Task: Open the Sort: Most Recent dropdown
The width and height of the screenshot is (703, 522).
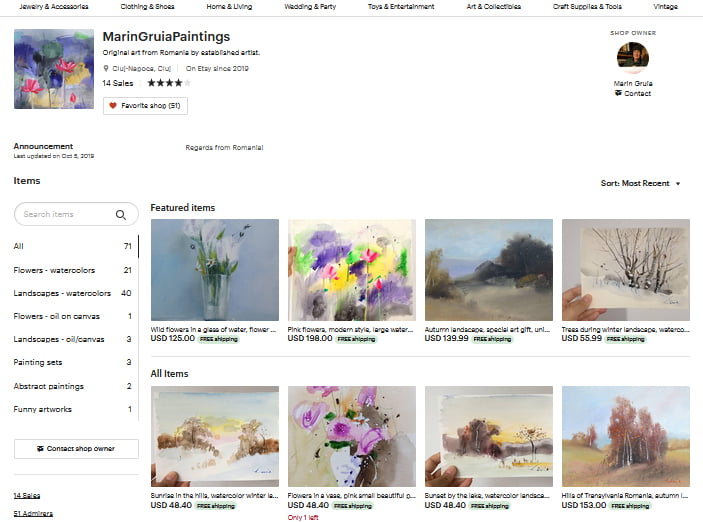Action: coord(640,183)
